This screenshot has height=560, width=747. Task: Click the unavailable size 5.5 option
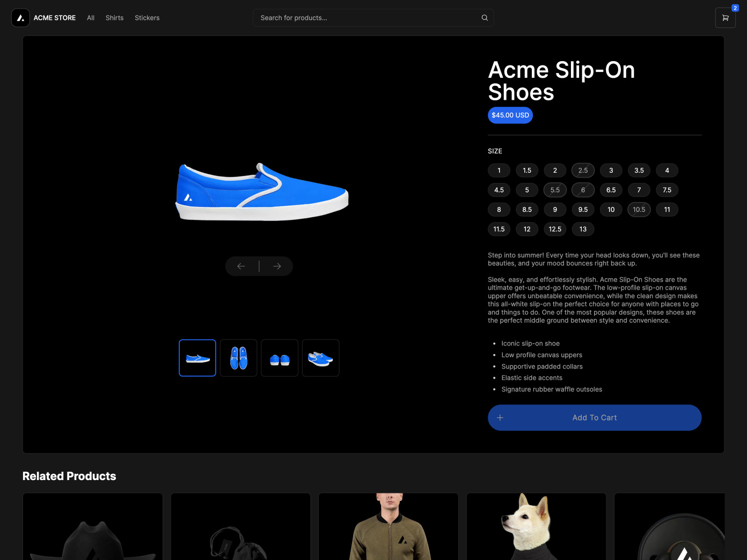[x=555, y=190]
